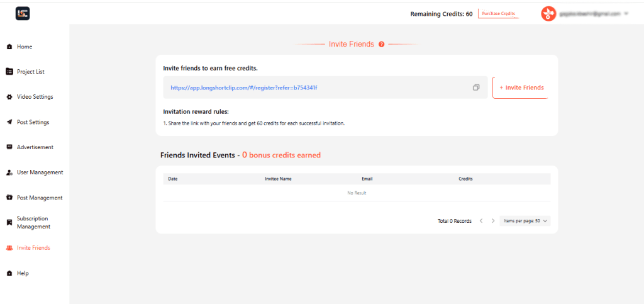
Task: Click the referral URL text field
Action: tap(314, 87)
